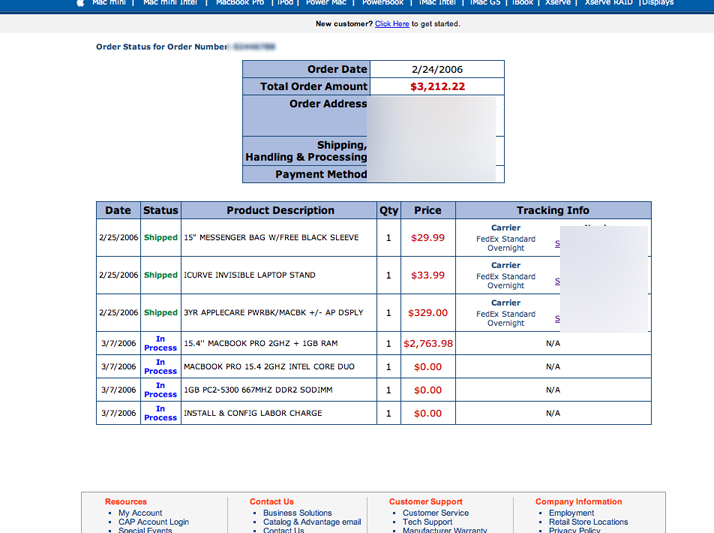Viewport: 714px width, 533px height.
Task: Click the total order amount $3,212.22
Action: pos(438,86)
